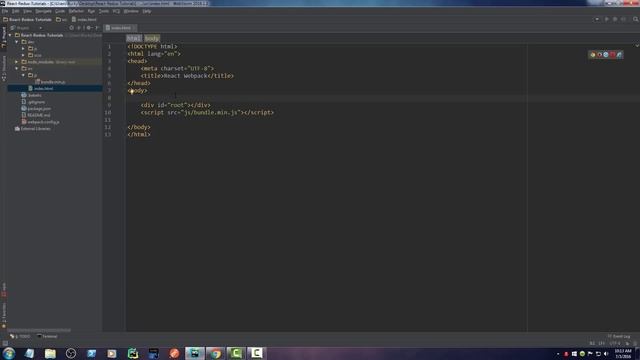Select bundle.min.js in project tree

click(x=50, y=82)
